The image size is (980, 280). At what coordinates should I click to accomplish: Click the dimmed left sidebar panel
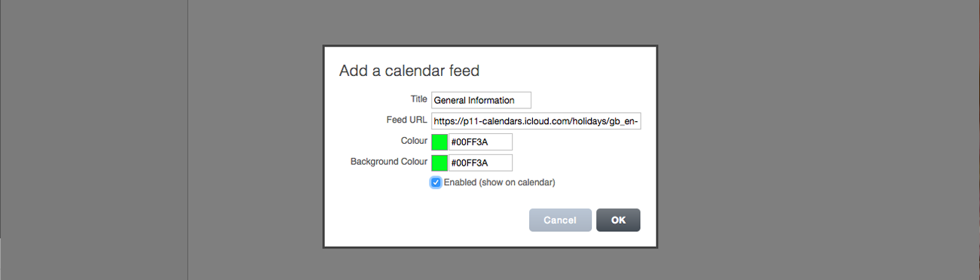click(x=93, y=140)
